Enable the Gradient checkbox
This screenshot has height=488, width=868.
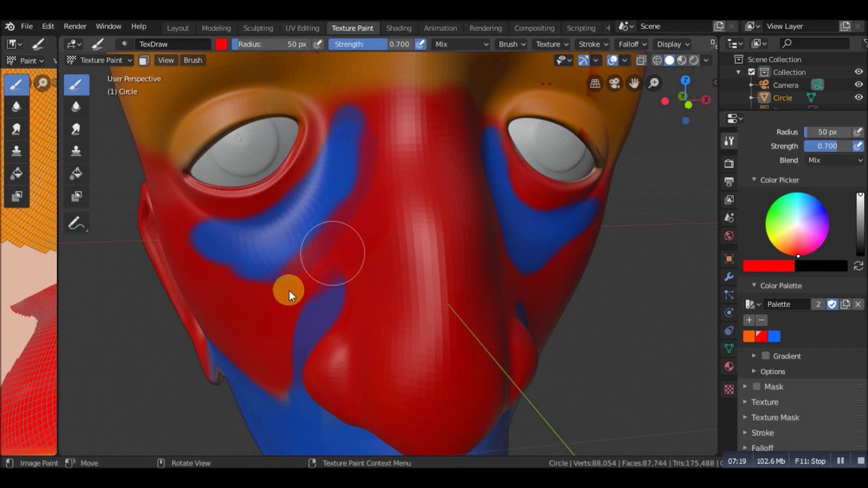pos(766,356)
